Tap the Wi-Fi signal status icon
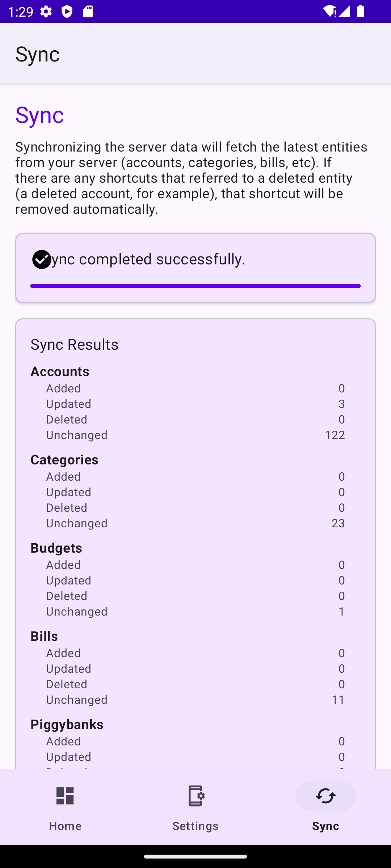This screenshot has height=868, width=391. 330,12
